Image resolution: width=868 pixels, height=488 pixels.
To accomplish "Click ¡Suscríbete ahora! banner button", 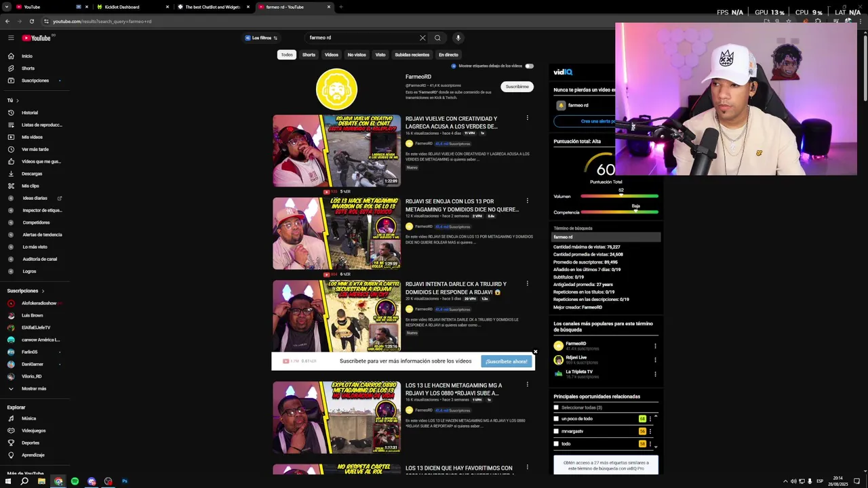I will point(506,361).
